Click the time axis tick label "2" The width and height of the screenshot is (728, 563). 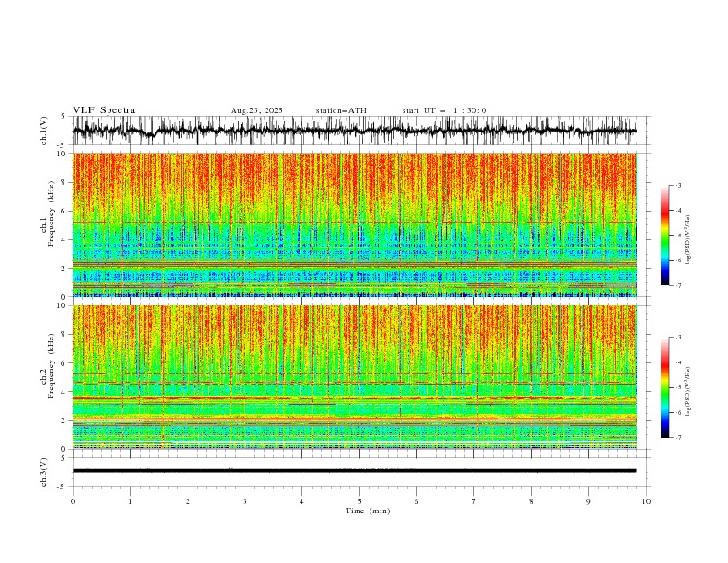pos(188,501)
